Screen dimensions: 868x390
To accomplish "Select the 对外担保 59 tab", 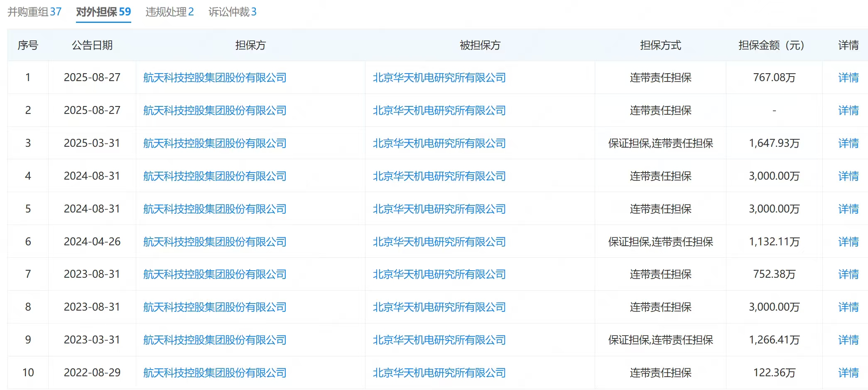I will pos(103,12).
